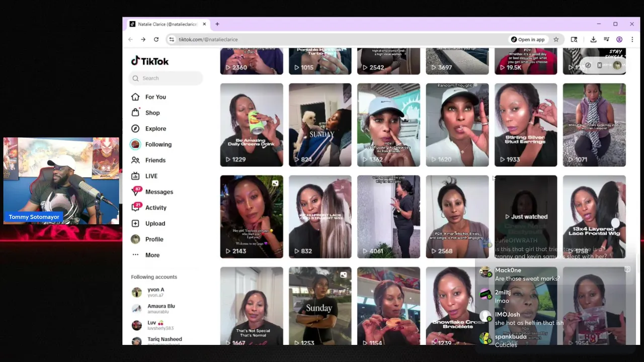The height and width of the screenshot is (362, 644).
Task: Open the video with 1154 views
Action: [x=388, y=306]
